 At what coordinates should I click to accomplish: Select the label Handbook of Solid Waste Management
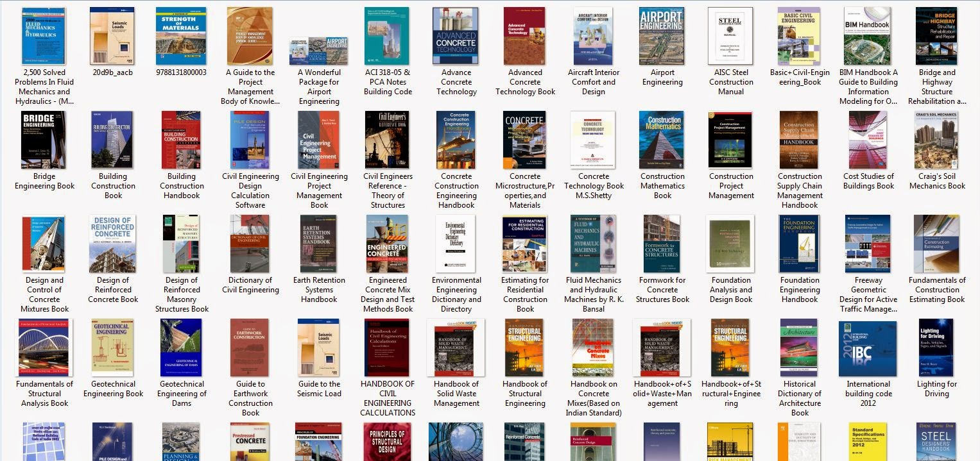click(456, 394)
